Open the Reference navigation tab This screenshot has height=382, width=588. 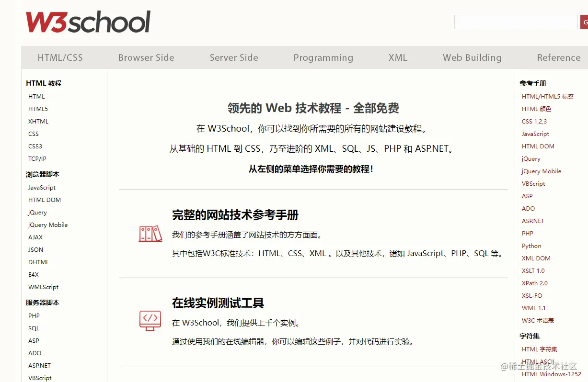(558, 57)
